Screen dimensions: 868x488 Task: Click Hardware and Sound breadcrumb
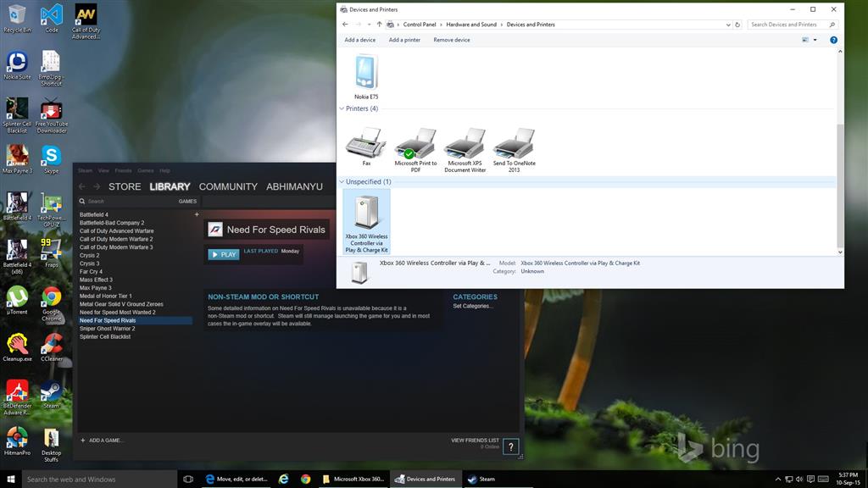click(471, 25)
